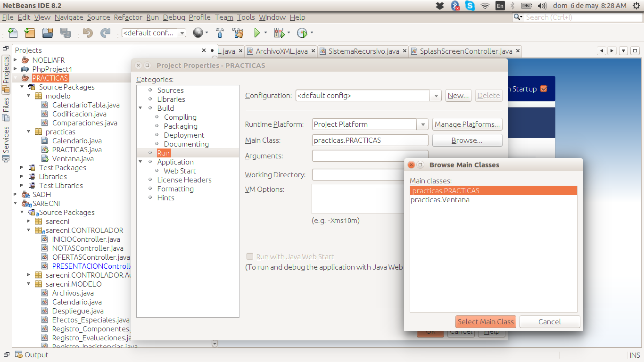644x362 pixels.
Task: Click the Arguments input field
Action: 370,156
